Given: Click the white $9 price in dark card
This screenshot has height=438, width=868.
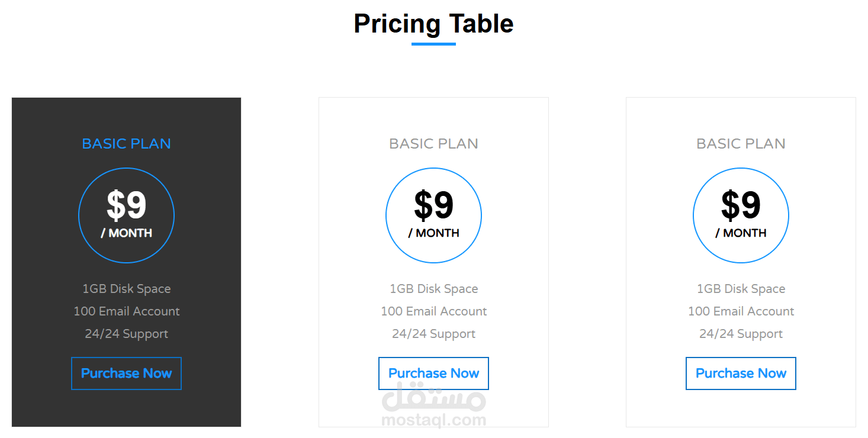Looking at the screenshot, I should pyautogui.click(x=126, y=205).
